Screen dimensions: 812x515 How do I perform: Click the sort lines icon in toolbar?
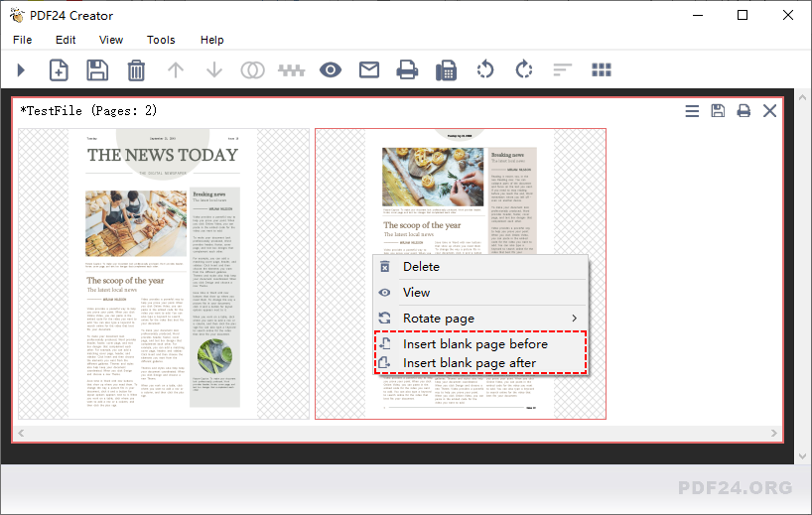click(563, 69)
